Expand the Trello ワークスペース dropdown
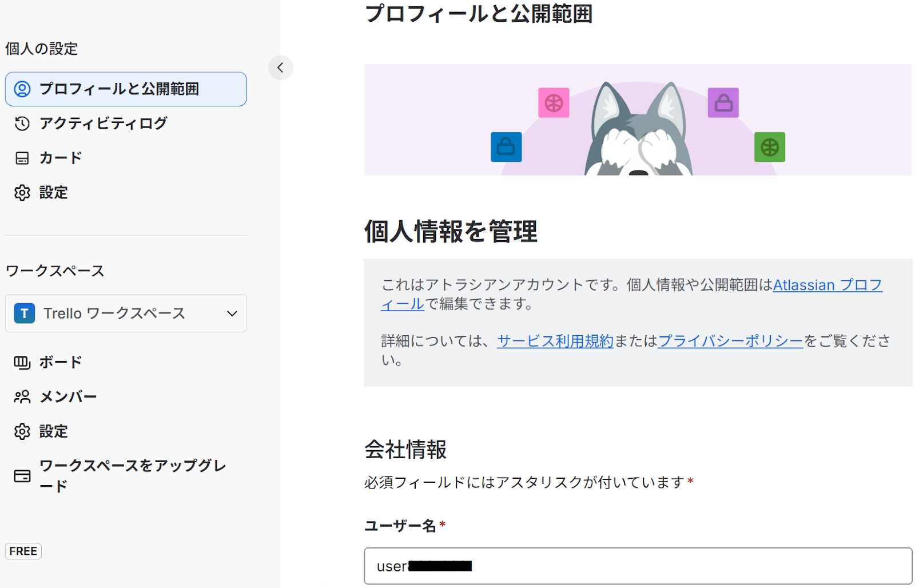Image resolution: width=915 pixels, height=588 pixels. [x=126, y=313]
